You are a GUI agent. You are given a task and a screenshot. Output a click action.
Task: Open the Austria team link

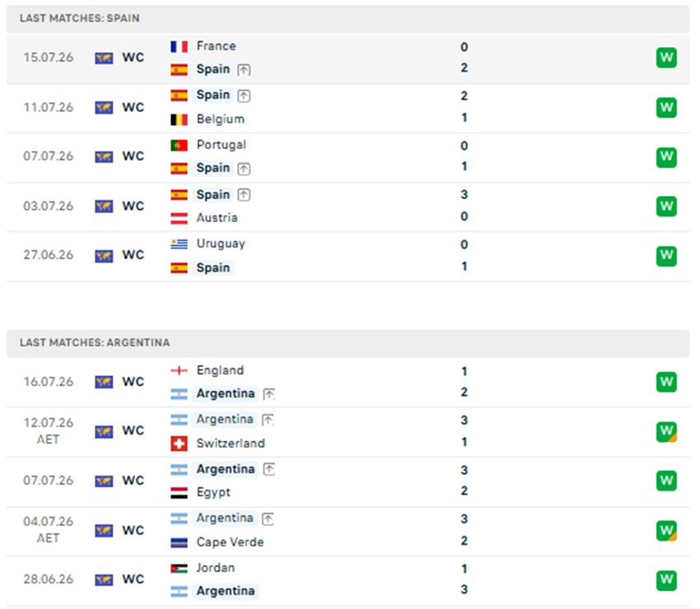pyautogui.click(x=217, y=218)
